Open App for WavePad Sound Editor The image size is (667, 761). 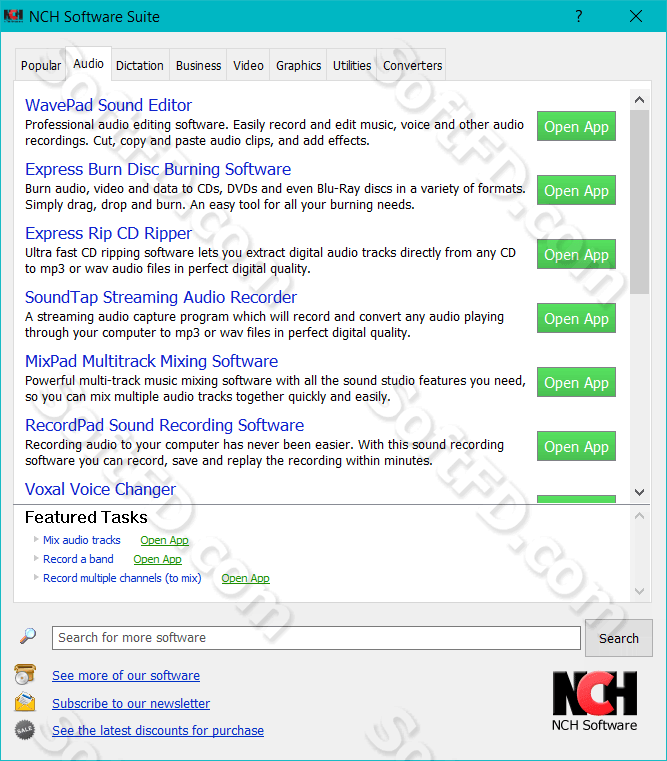576,126
